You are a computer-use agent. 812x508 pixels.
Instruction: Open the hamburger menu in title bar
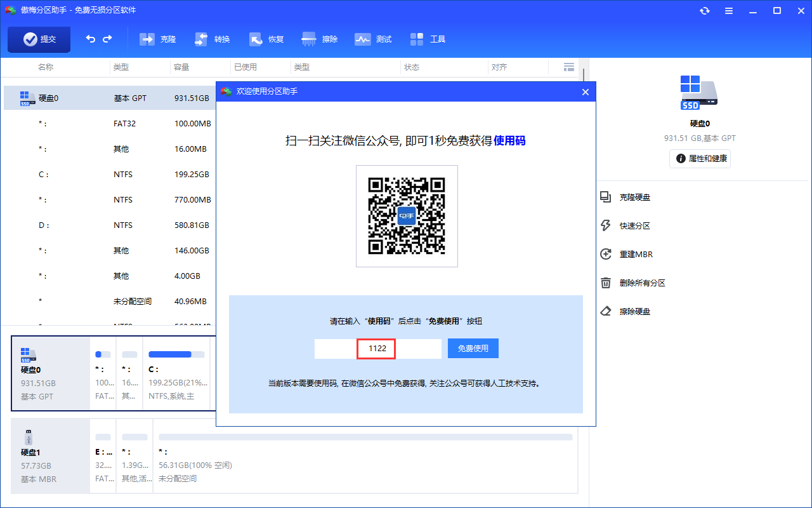728,11
